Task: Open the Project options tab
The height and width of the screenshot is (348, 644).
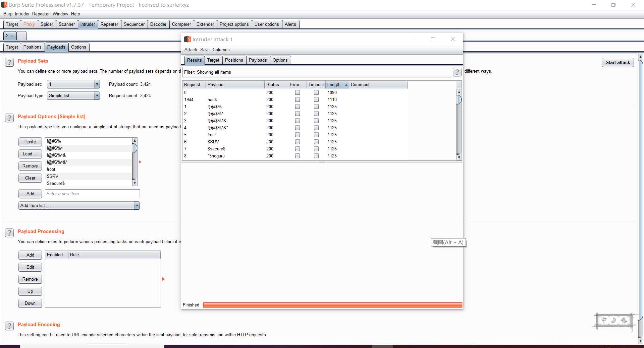Action: tap(234, 24)
